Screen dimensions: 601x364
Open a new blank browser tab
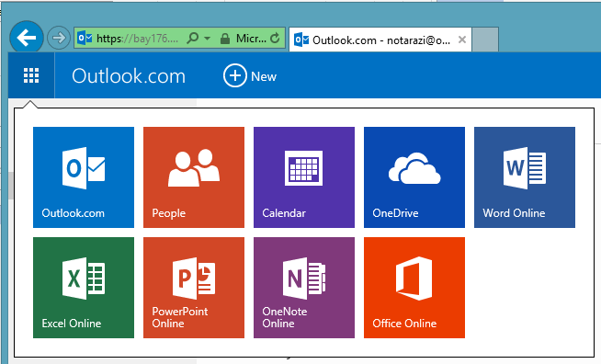pyautogui.click(x=485, y=40)
